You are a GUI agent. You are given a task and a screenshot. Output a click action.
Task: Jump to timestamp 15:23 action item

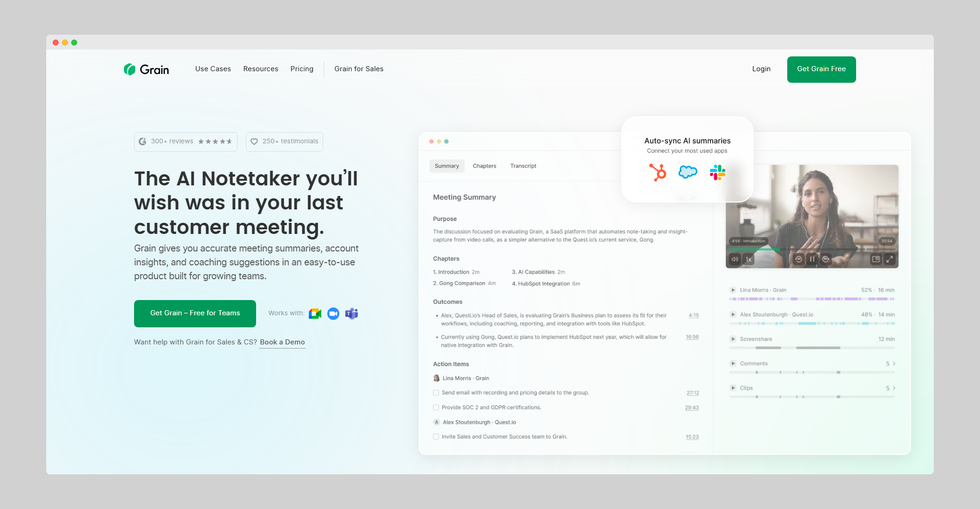click(x=692, y=437)
